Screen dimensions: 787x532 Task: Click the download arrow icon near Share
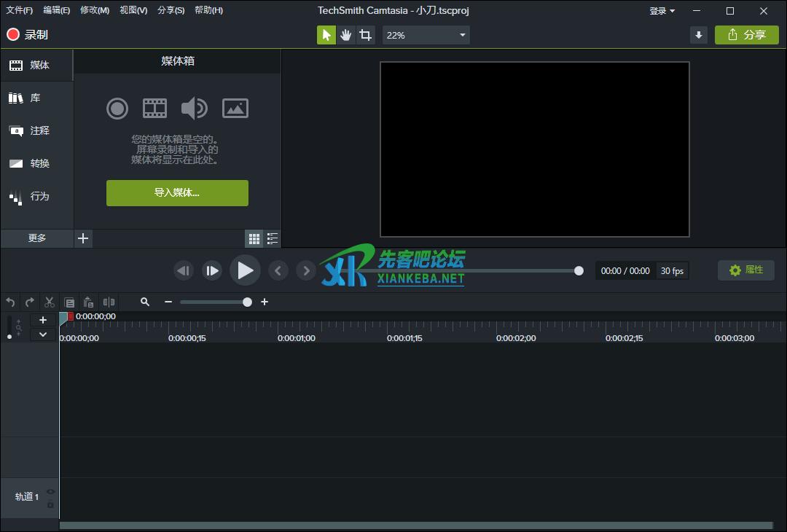pyautogui.click(x=698, y=35)
